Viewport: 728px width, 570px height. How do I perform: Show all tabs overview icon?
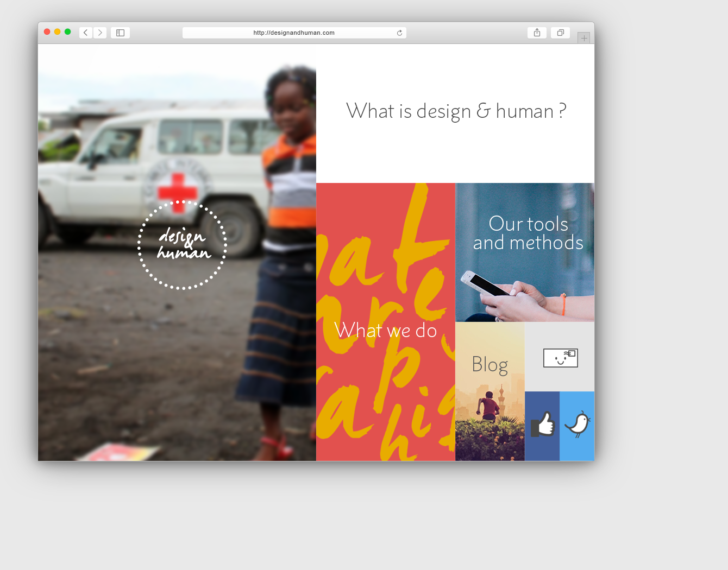(x=560, y=33)
